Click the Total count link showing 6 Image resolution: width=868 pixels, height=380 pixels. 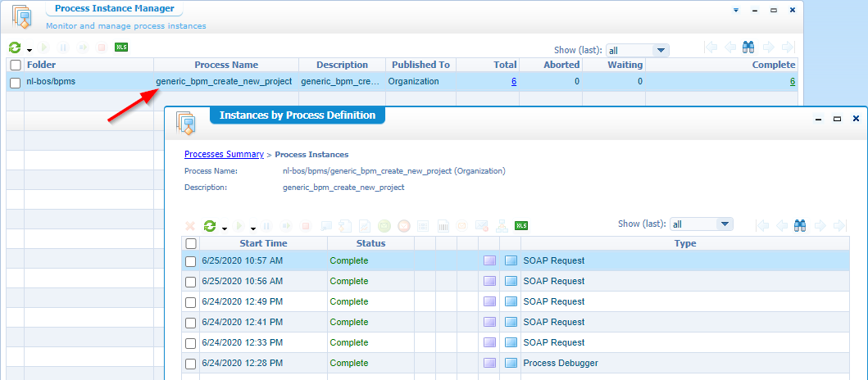point(513,82)
